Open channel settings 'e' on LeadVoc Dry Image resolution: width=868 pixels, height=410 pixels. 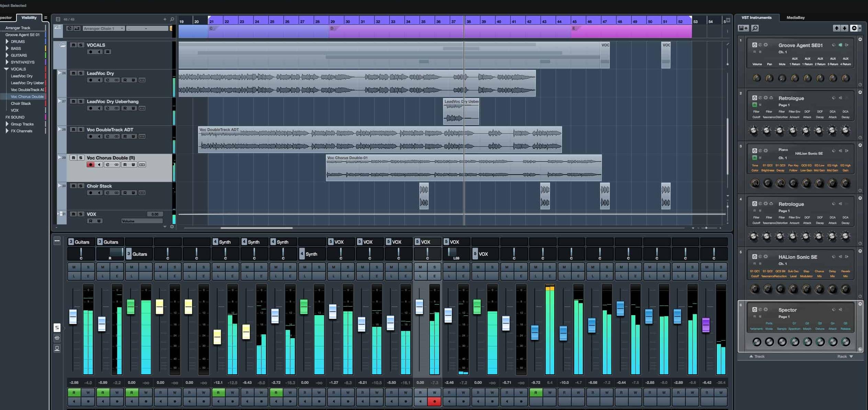tap(108, 80)
